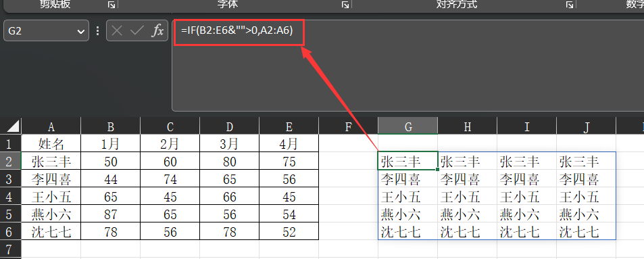Click the Insert Function fx icon
The width and height of the screenshot is (644, 259).
[x=157, y=31]
